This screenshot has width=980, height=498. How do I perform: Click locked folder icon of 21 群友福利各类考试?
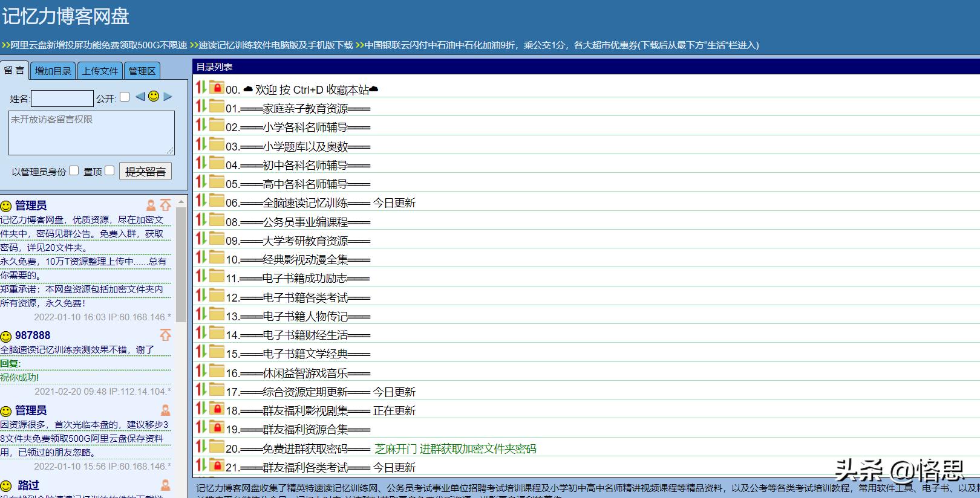point(217,465)
